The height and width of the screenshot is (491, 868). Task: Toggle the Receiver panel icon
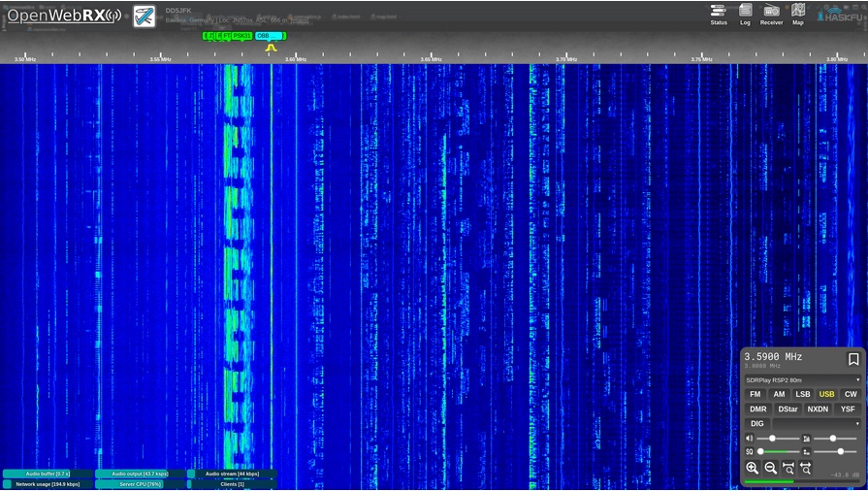tap(771, 14)
